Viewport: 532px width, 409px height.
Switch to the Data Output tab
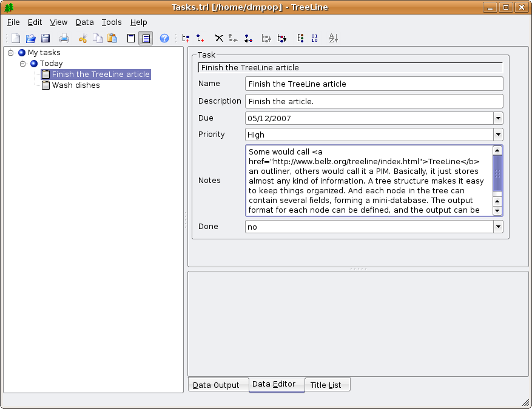[x=218, y=385]
